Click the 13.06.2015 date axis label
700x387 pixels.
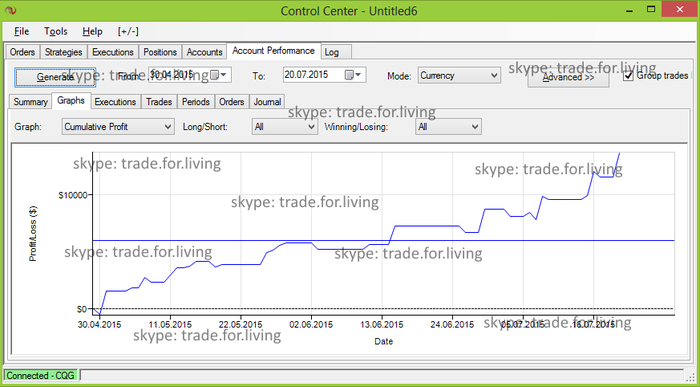(382, 325)
